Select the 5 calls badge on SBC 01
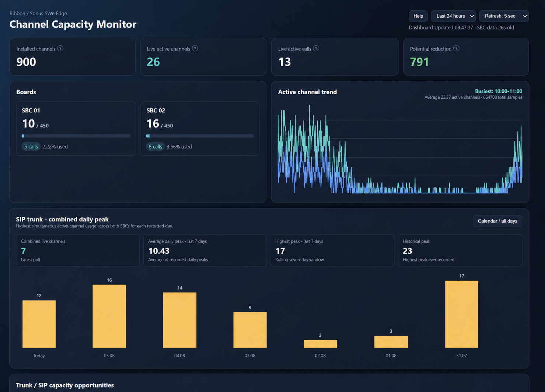The height and width of the screenshot is (392, 545). click(31, 147)
